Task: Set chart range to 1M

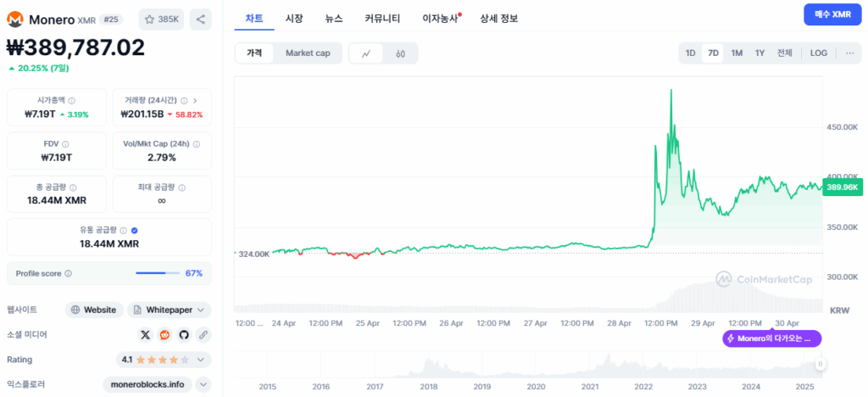Action: [737, 53]
